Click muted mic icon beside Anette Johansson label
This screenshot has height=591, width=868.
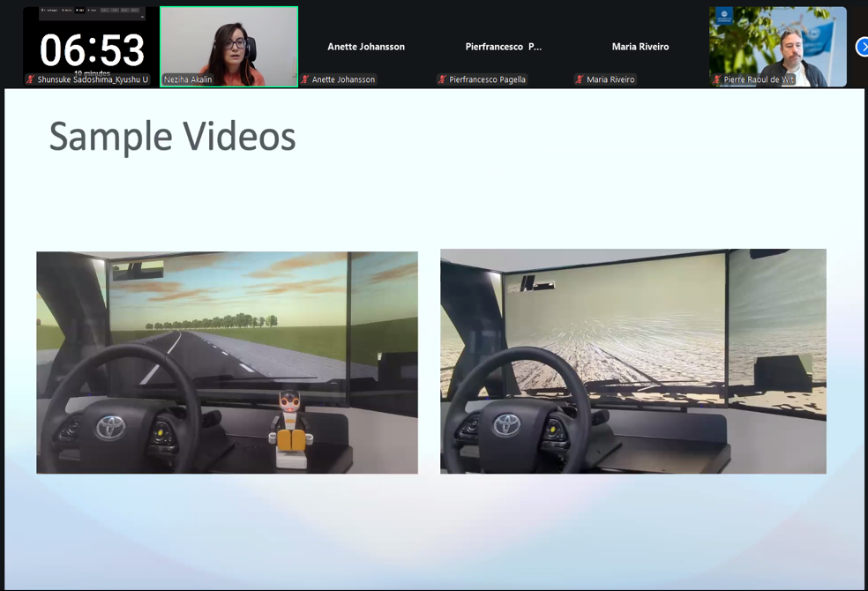pyautogui.click(x=305, y=79)
